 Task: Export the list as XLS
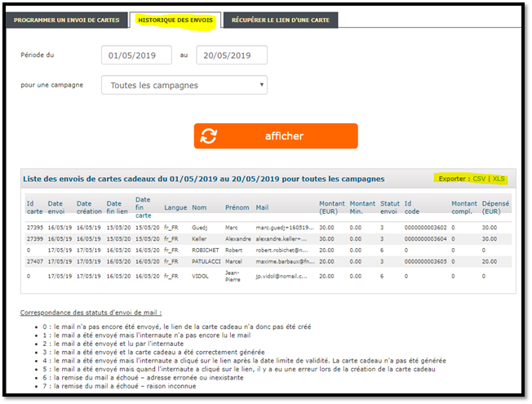point(499,178)
